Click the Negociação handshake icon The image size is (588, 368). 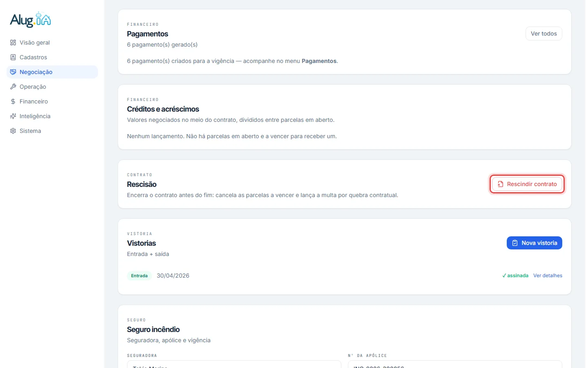click(x=13, y=72)
